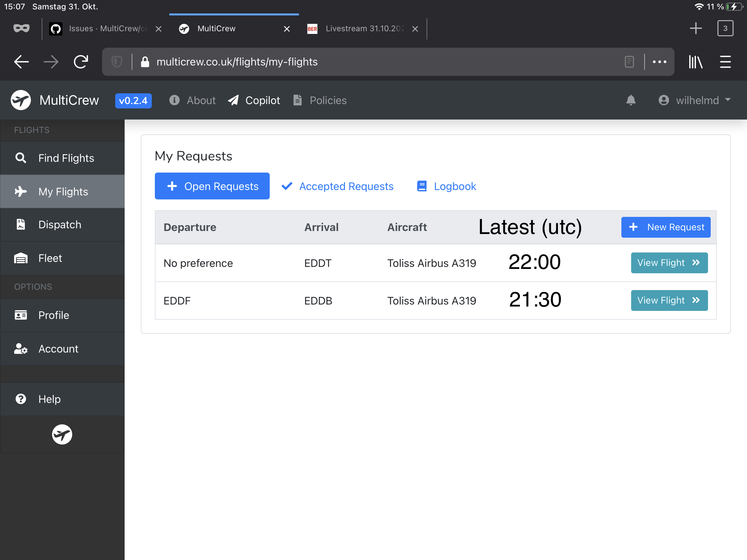Reload the page with refresh icon
The width and height of the screenshot is (747, 560).
coord(81,62)
